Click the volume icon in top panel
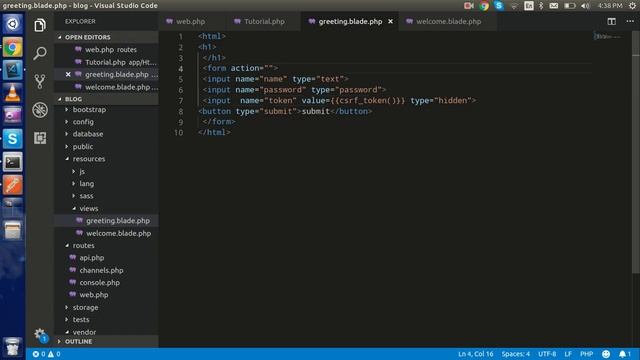 [585, 6]
